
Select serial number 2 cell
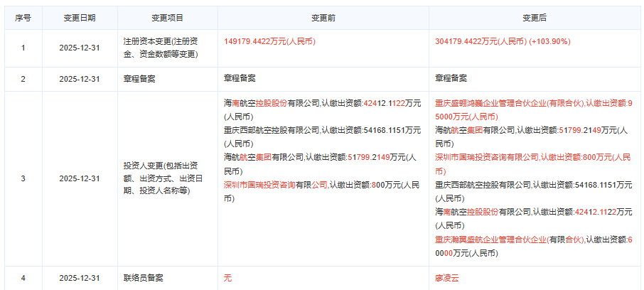[x=23, y=80]
